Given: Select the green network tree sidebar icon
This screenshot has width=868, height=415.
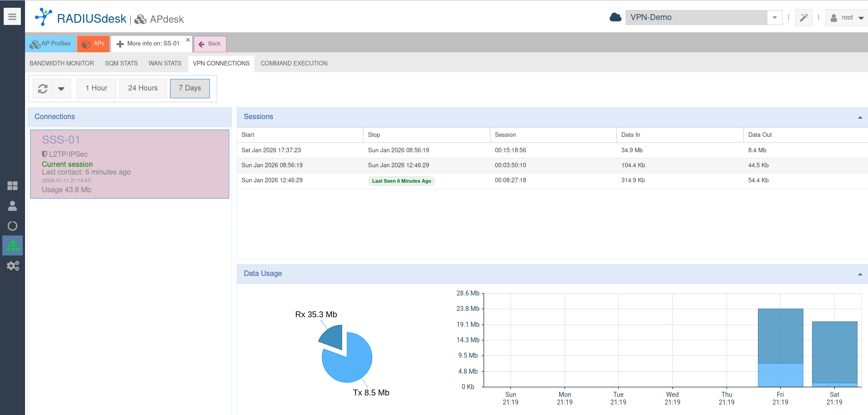Looking at the screenshot, I should 13,246.
